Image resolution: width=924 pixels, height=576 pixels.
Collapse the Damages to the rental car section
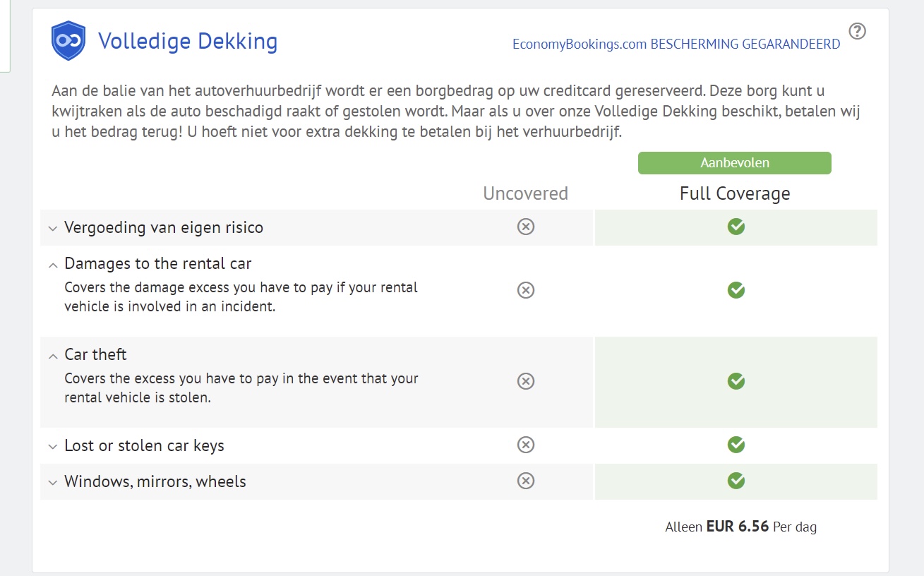coord(52,265)
